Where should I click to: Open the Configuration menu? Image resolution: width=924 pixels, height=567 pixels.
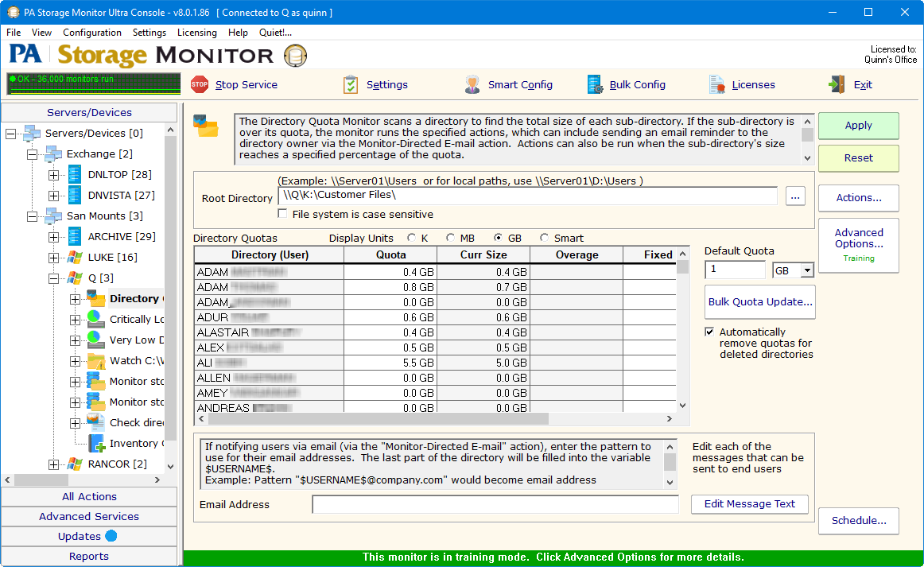tap(92, 33)
